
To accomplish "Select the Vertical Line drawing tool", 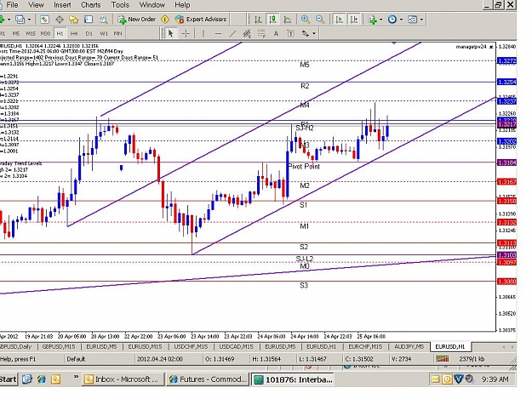I will (203, 33).
